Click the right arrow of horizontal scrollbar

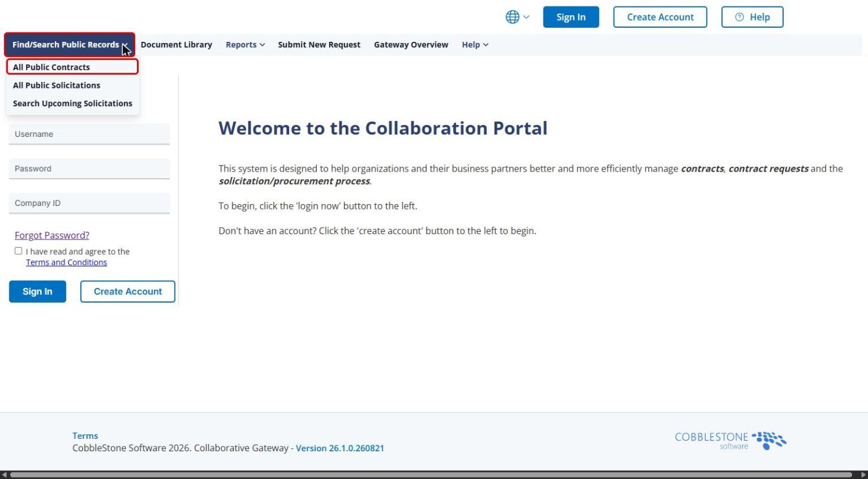tap(863, 475)
